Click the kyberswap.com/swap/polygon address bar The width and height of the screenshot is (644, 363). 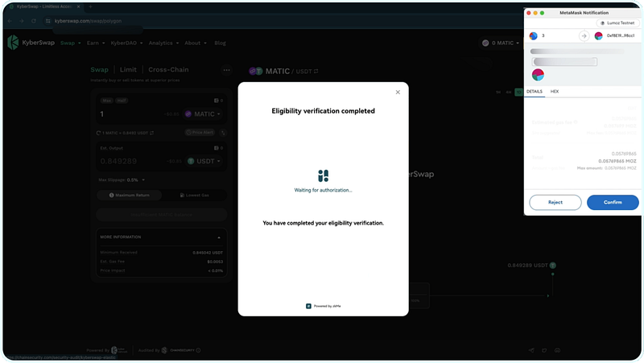88,21
